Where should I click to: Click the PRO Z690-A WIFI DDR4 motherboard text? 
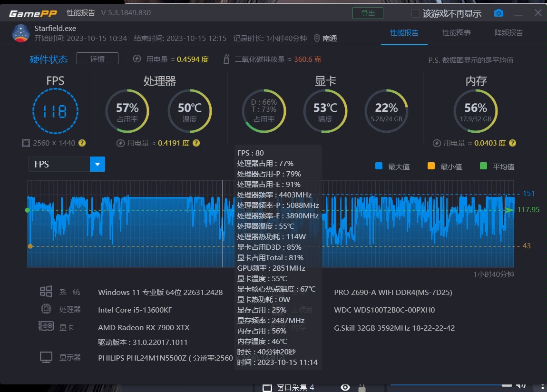click(x=393, y=292)
